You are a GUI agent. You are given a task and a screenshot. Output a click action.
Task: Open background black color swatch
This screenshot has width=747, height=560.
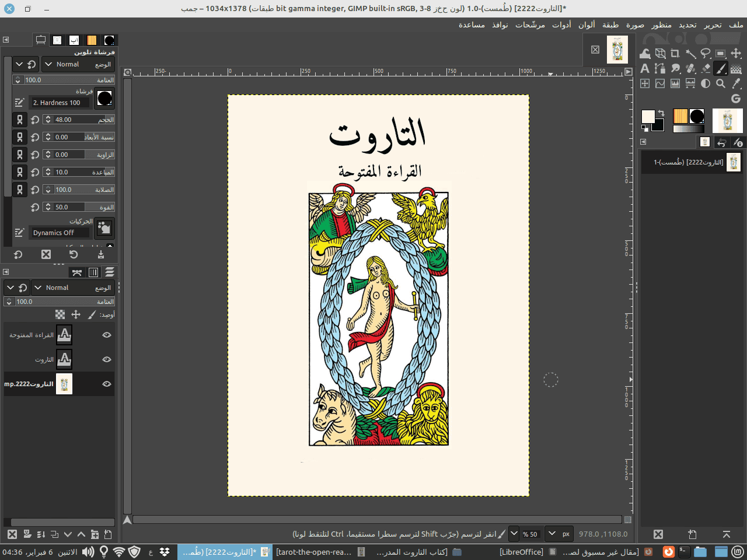[x=658, y=125]
